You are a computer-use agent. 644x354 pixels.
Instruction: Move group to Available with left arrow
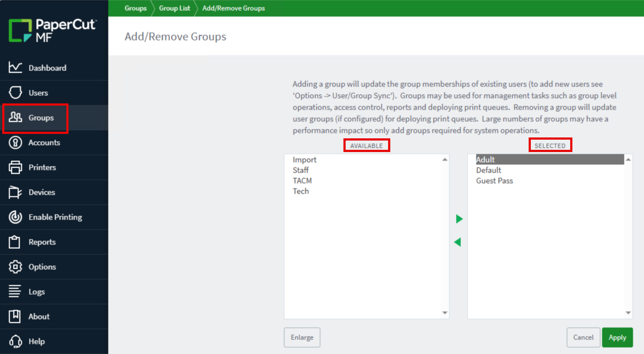tap(457, 242)
